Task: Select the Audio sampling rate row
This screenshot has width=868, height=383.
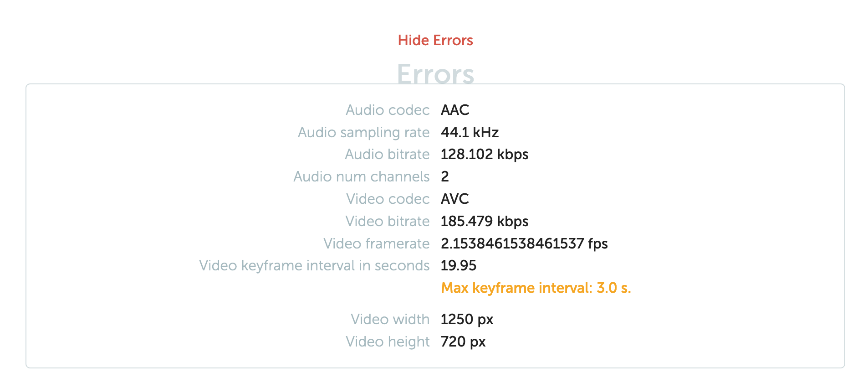Action: tap(363, 132)
